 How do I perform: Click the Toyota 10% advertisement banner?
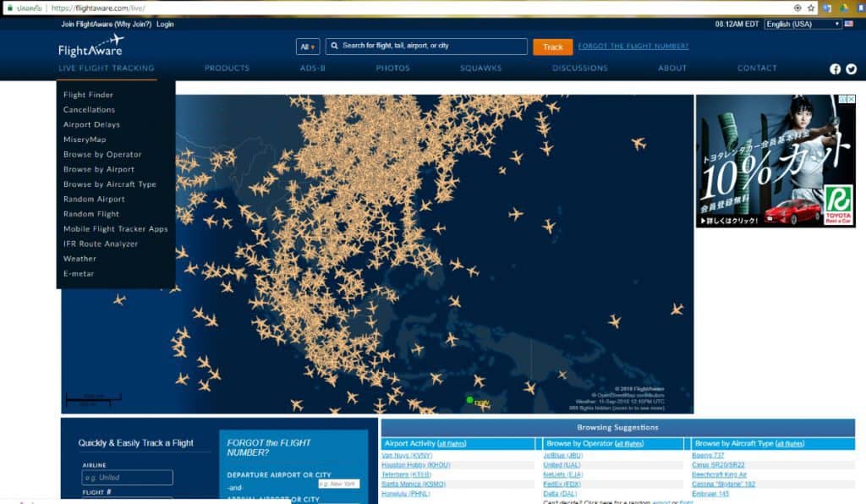coord(776,161)
